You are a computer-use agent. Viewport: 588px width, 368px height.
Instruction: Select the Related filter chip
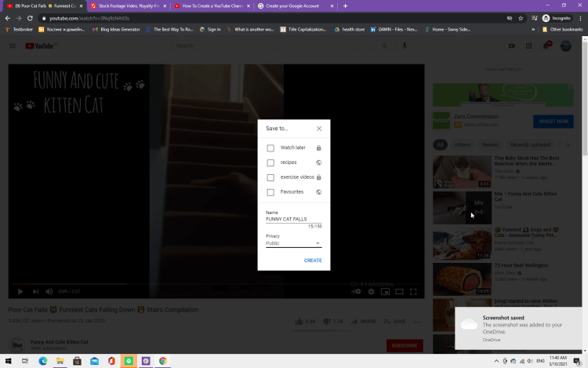click(490, 145)
